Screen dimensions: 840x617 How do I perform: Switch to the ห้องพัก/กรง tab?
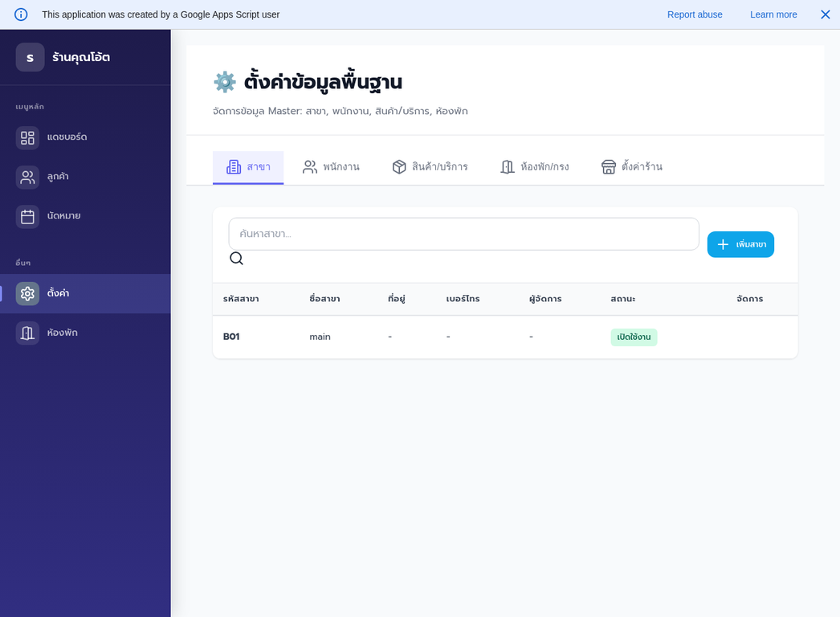pos(535,166)
